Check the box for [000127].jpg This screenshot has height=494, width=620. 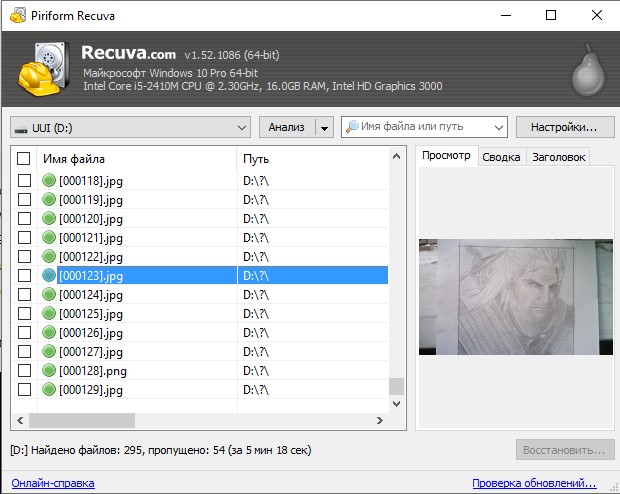coord(25,351)
